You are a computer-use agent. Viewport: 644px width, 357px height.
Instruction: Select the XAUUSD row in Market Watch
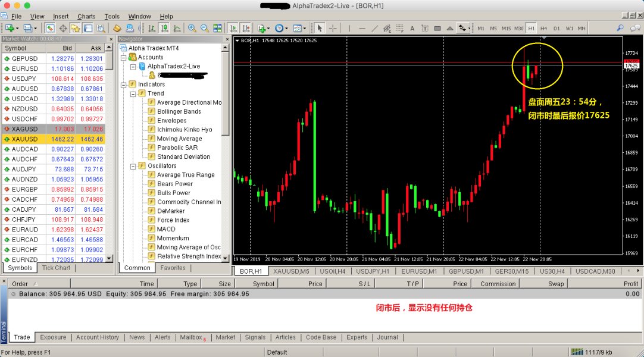(x=24, y=139)
